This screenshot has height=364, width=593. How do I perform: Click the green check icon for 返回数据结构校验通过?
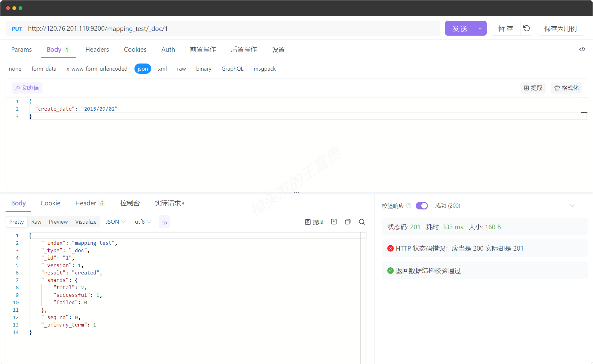(x=390, y=271)
